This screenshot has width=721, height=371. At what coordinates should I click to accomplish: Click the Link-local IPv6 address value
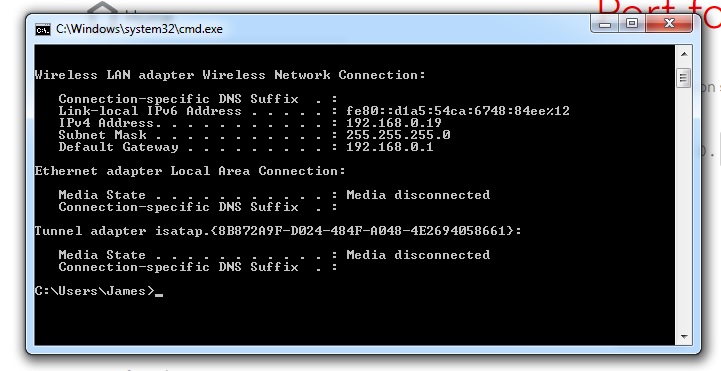pos(458,111)
